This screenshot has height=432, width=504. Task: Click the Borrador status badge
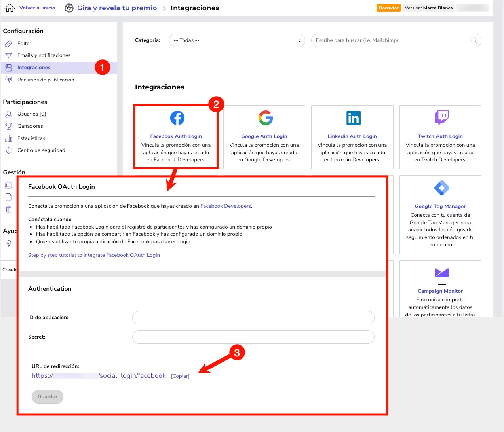(389, 8)
